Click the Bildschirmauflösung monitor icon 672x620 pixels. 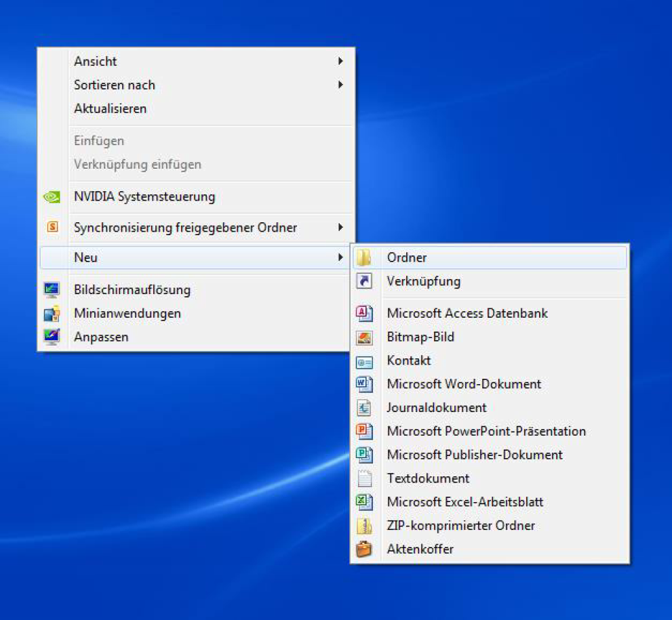pos(52,290)
